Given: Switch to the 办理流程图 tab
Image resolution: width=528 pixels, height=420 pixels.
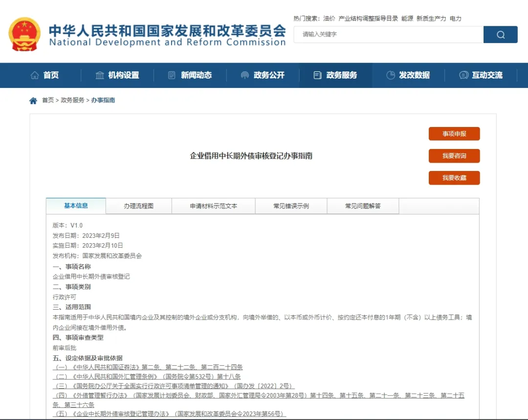Looking at the screenshot, I should pyautogui.click(x=138, y=206).
